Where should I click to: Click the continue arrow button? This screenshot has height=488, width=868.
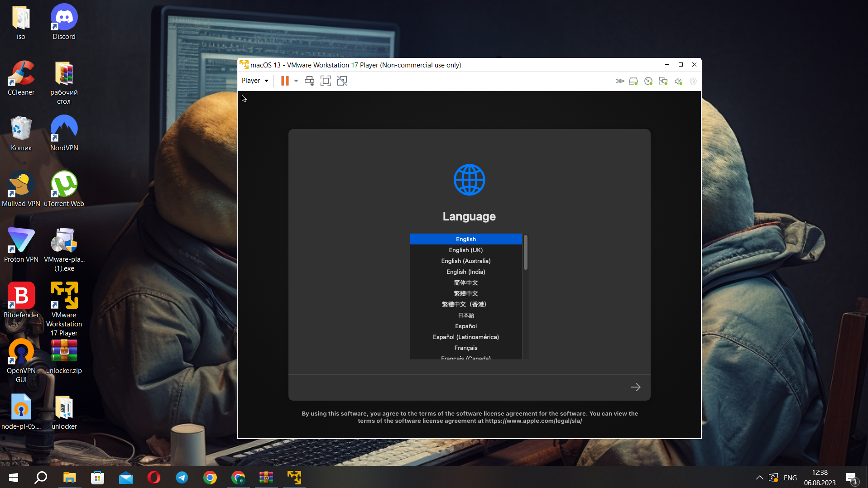point(635,387)
